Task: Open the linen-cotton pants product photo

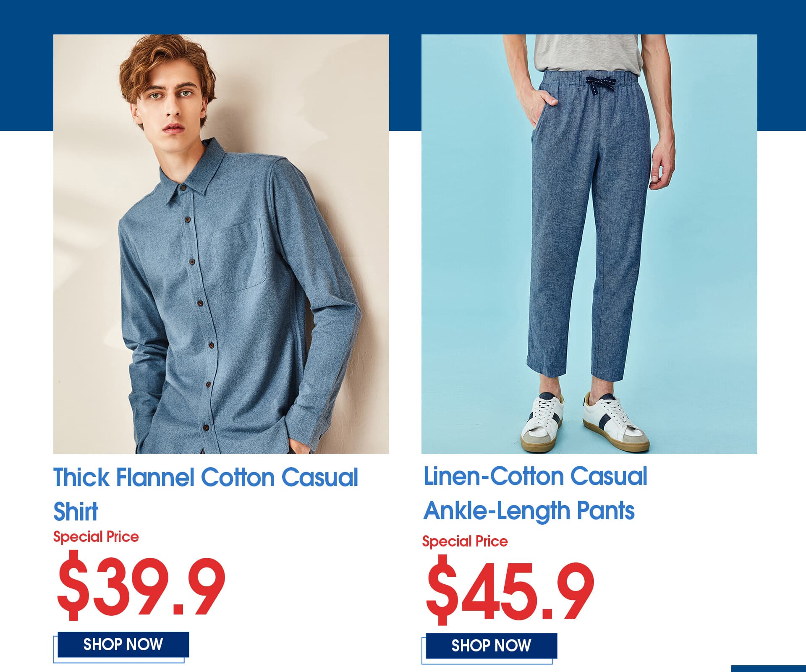Action: 589,244
